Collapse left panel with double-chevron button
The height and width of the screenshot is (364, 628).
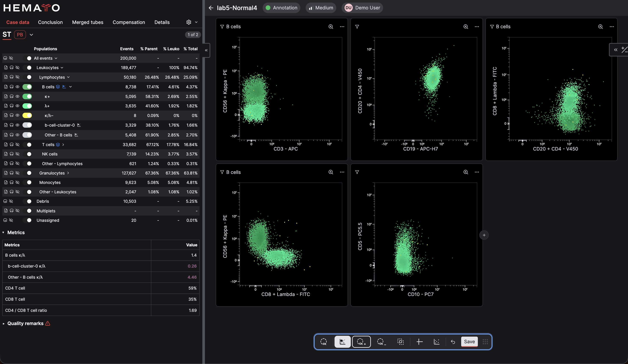206,50
